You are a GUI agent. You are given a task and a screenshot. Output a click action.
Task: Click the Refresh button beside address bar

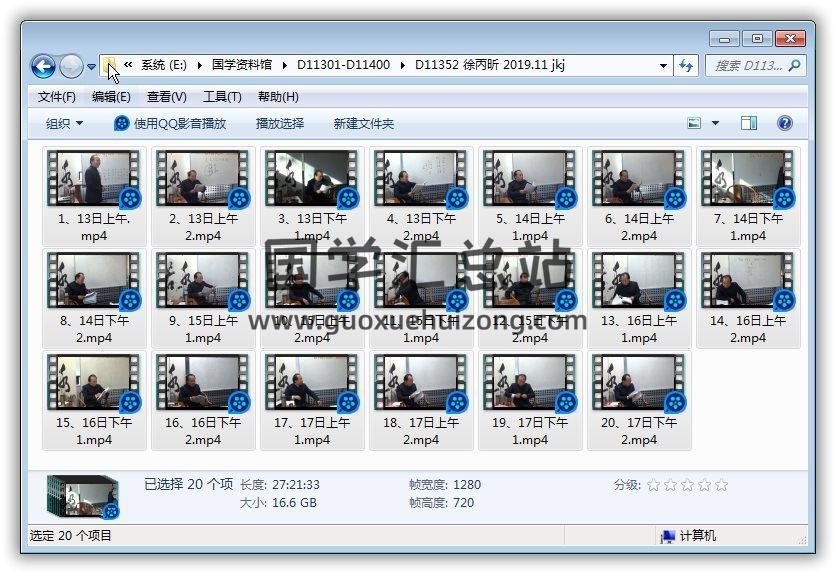coord(686,66)
